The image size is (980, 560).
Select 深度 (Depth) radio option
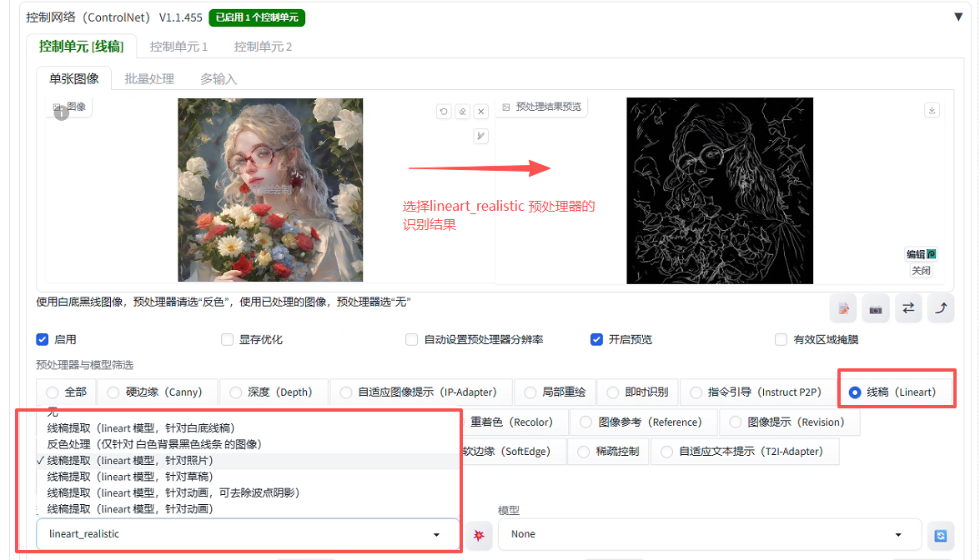click(274, 392)
